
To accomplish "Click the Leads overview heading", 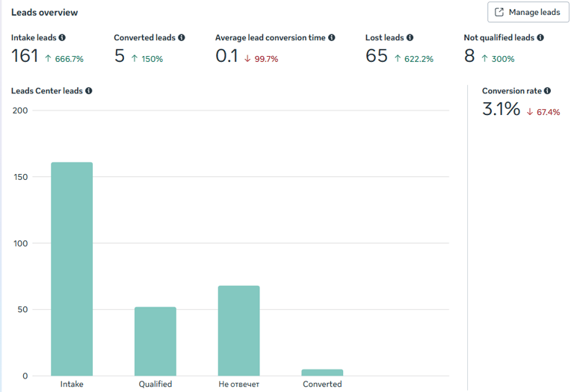I will tap(44, 13).
